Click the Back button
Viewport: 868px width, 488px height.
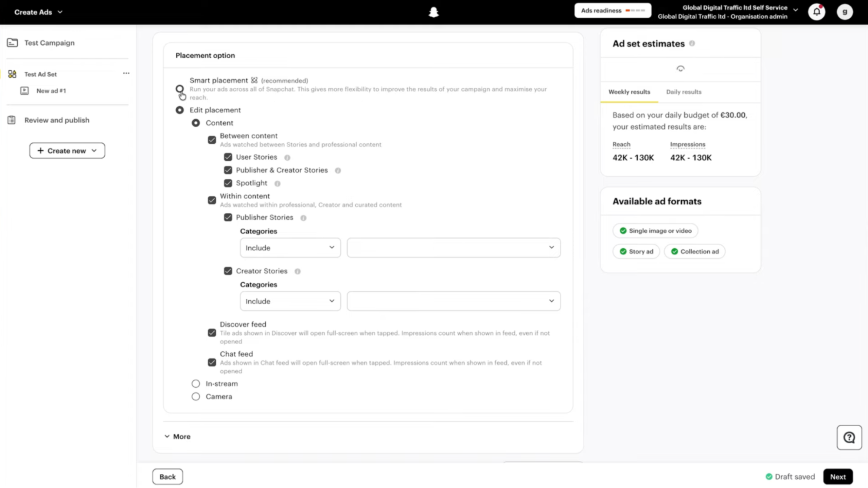click(x=168, y=477)
